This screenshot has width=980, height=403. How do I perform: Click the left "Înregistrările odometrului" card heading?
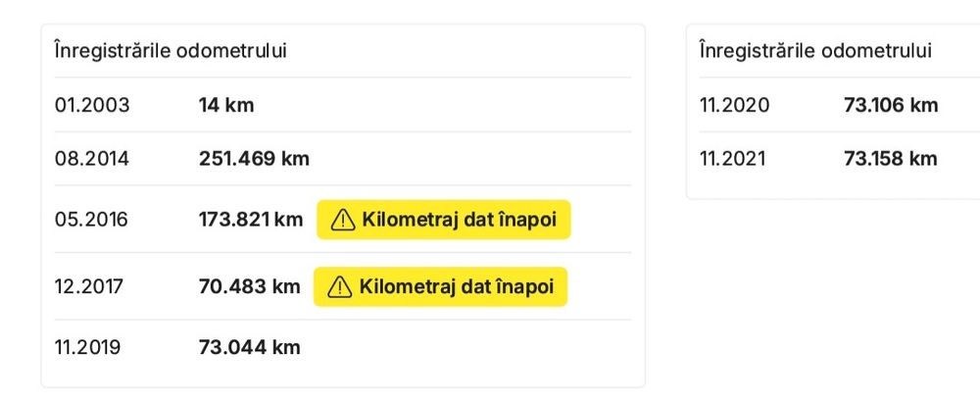[x=171, y=51]
